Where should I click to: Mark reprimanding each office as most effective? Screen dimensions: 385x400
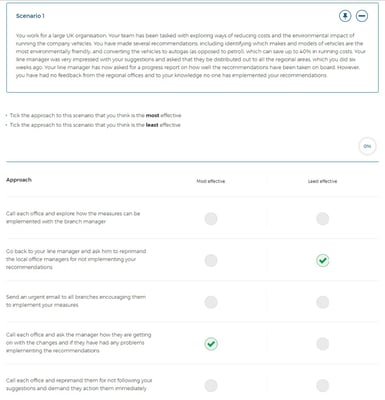coord(211,385)
